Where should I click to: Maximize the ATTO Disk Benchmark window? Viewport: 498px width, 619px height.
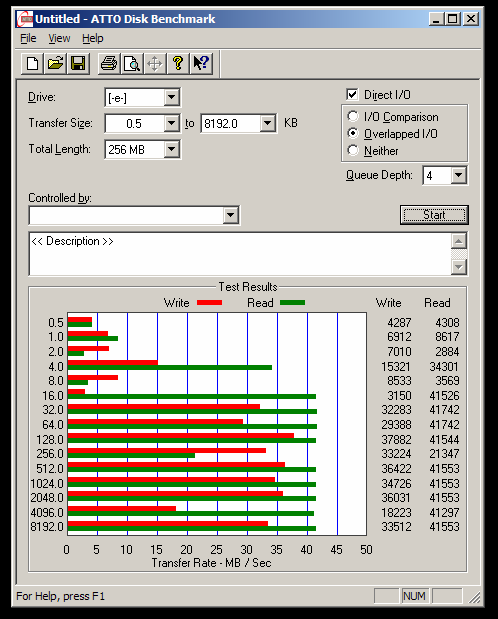[452, 19]
